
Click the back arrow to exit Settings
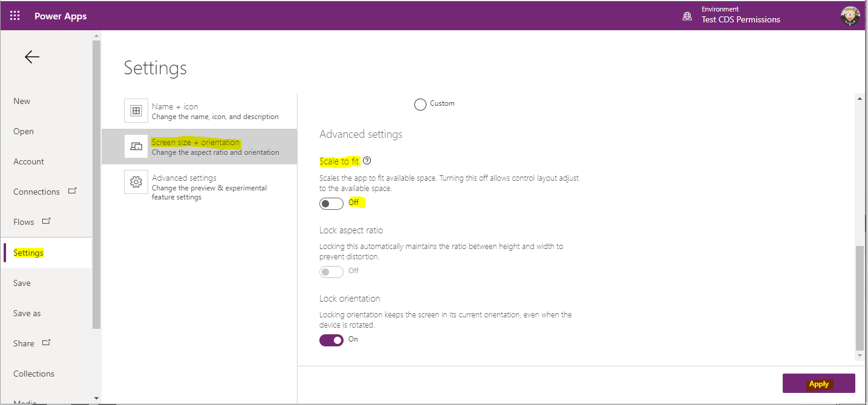31,56
